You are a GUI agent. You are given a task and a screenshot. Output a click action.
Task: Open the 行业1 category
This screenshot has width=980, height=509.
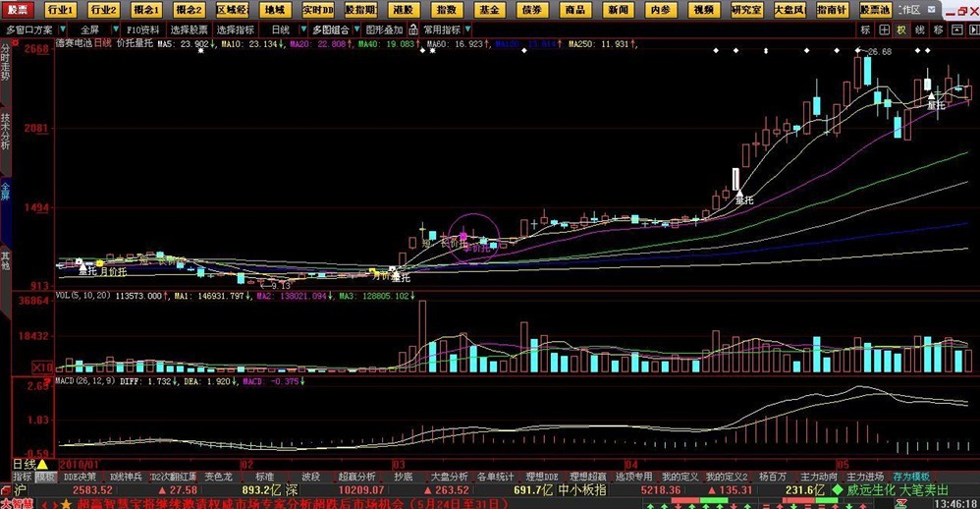pyautogui.click(x=61, y=10)
